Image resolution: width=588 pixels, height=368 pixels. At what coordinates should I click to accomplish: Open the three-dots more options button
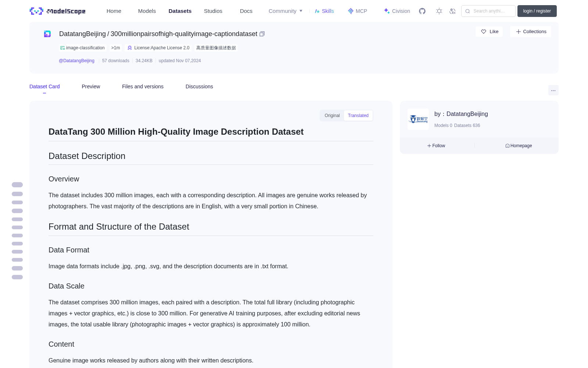click(553, 90)
